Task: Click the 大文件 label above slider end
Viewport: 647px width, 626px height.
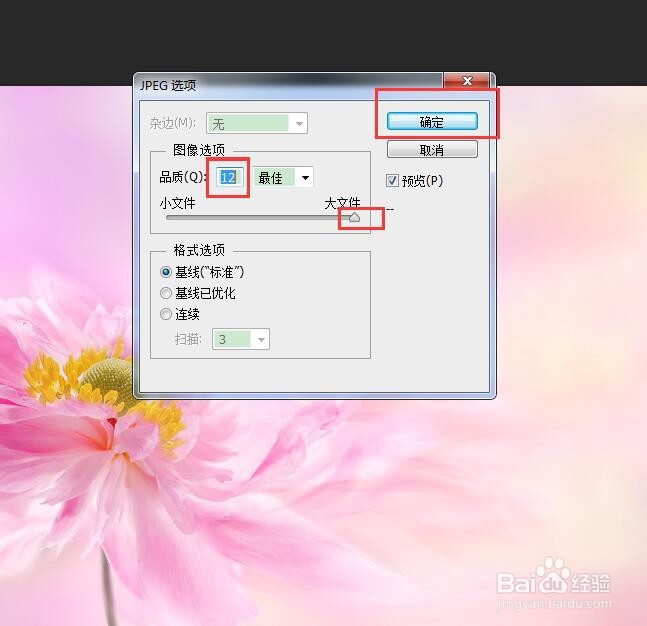Action: [342, 203]
